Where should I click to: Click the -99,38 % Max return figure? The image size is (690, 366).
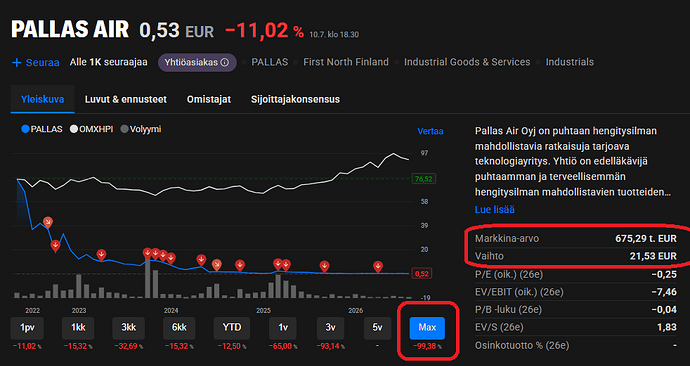427,347
